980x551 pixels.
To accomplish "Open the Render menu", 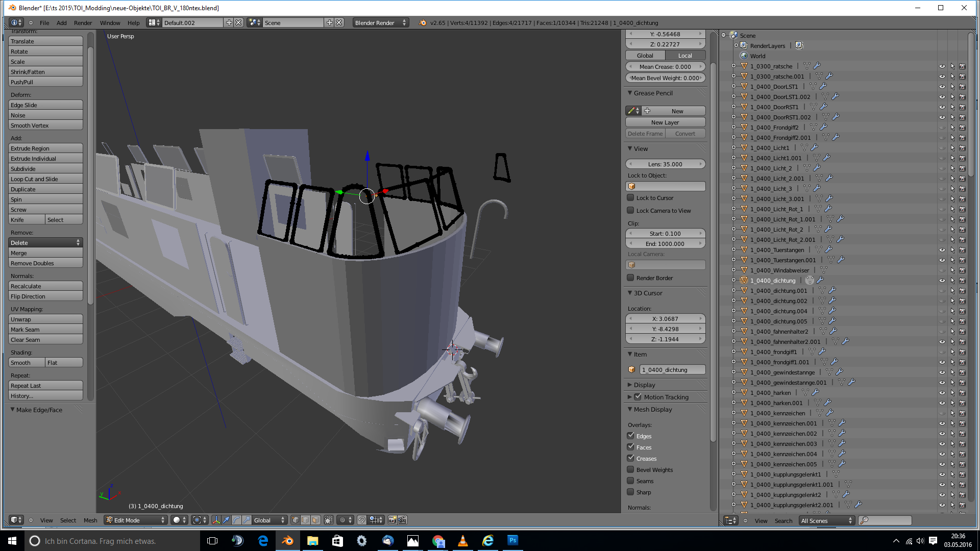I will 83,22.
